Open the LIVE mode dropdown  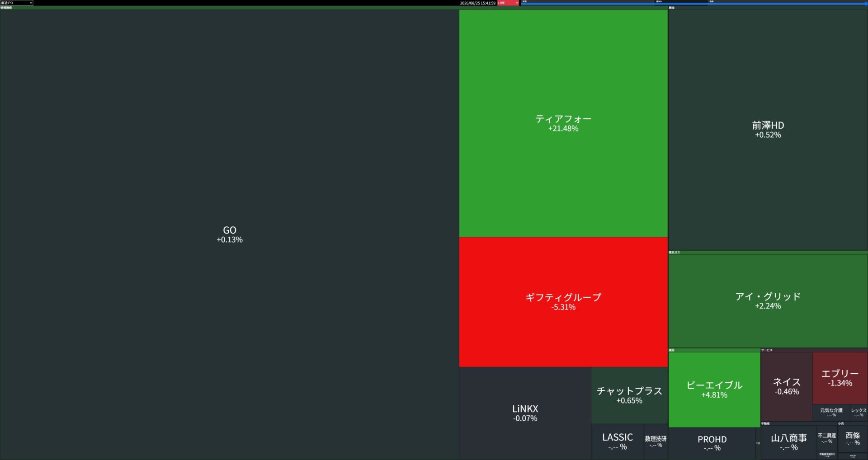tap(508, 3)
